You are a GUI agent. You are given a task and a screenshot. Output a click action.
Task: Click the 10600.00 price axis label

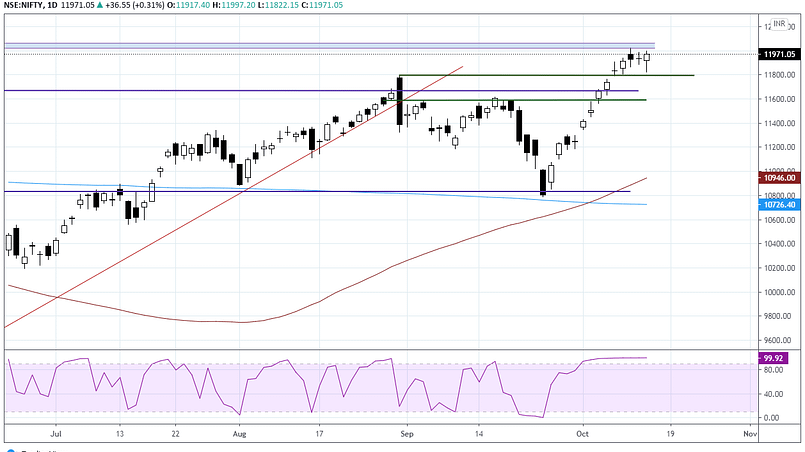779,220
